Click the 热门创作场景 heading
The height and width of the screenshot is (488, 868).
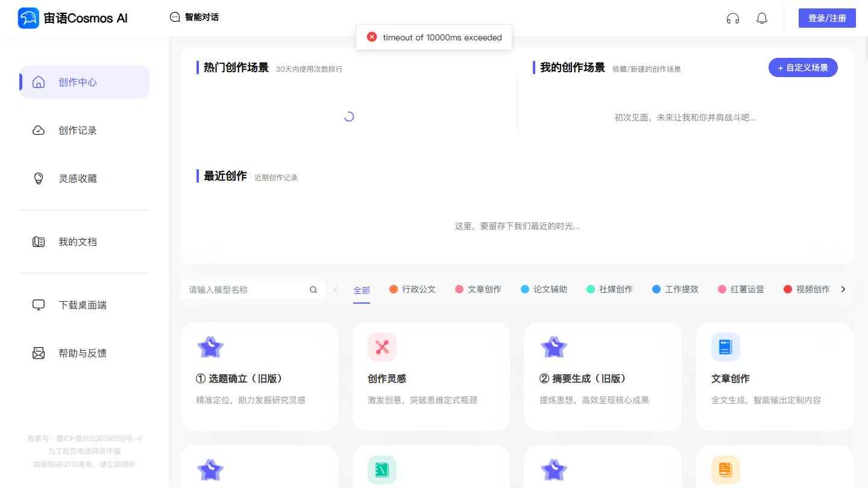[236, 67]
